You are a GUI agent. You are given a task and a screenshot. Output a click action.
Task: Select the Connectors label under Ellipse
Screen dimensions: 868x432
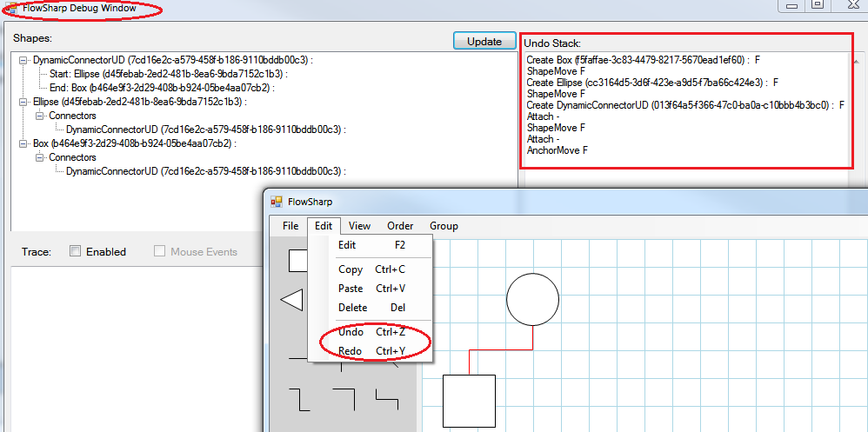coord(72,116)
